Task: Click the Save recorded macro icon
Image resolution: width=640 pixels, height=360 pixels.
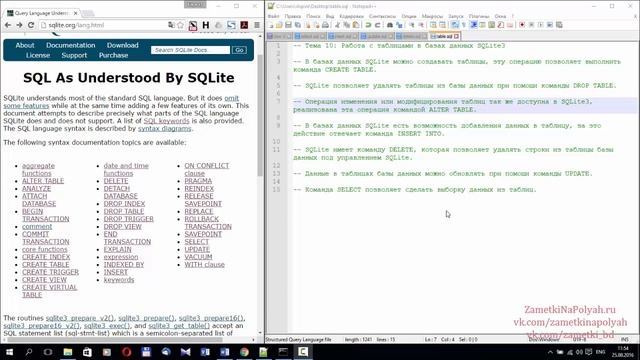Action: tap(559, 25)
